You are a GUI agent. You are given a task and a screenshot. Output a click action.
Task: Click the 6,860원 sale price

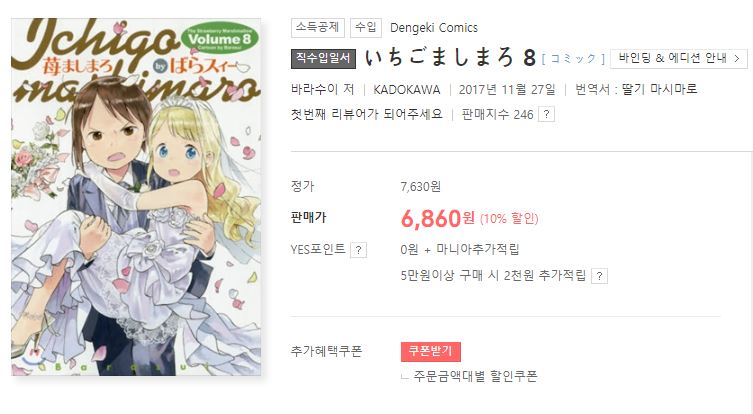(437, 219)
